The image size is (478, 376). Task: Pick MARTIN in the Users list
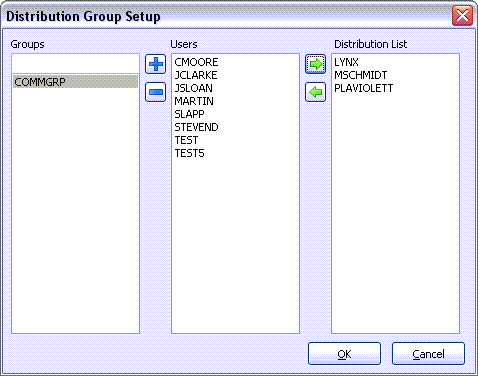tap(194, 101)
